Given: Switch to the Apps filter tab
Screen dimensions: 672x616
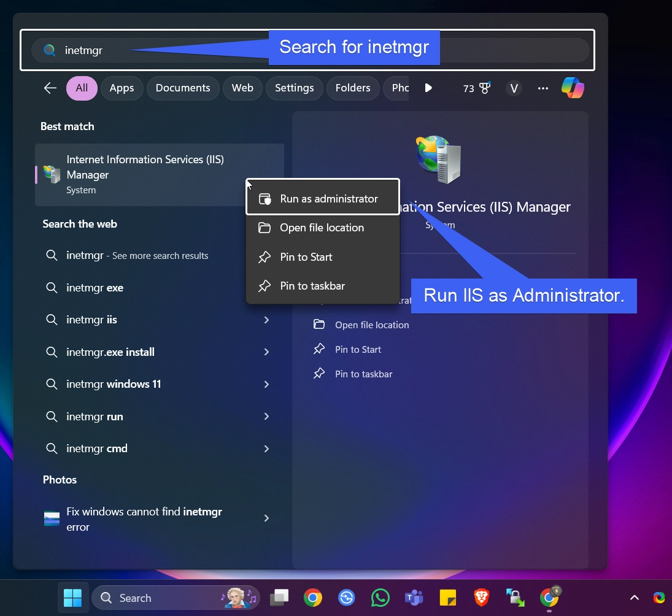Looking at the screenshot, I should click(x=122, y=88).
